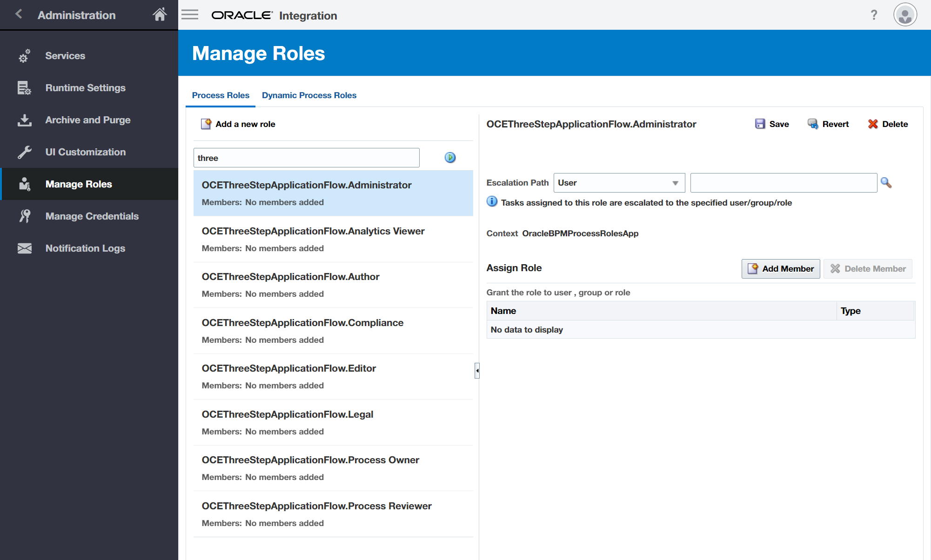
Task: Click the No data to display row
Action: coord(701,329)
